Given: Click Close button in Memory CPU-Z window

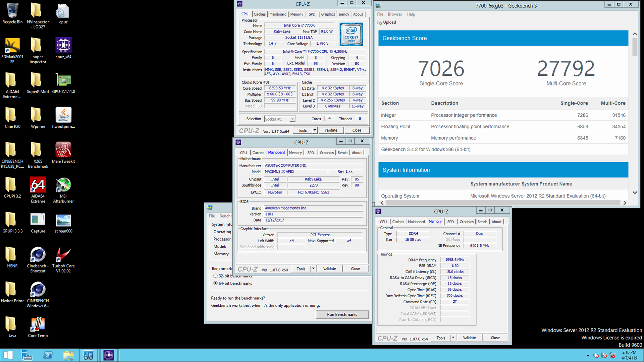Looking at the screenshot, I should [x=495, y=338].
